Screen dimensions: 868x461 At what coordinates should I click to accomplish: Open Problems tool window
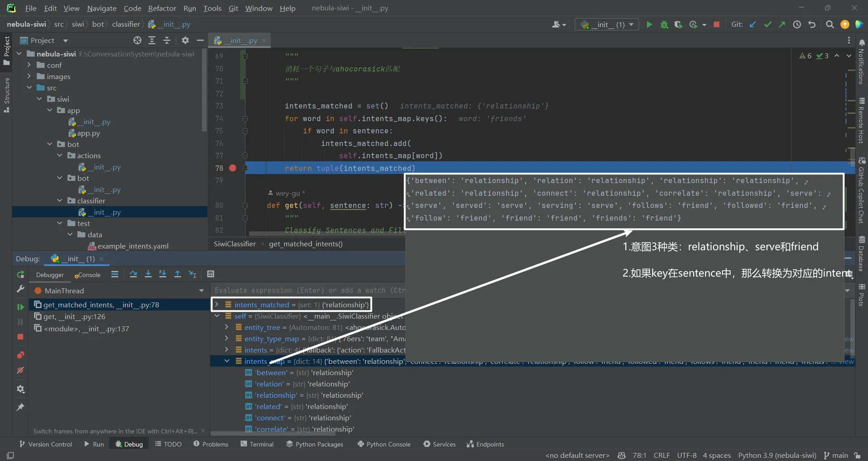[x=211, y=444]
